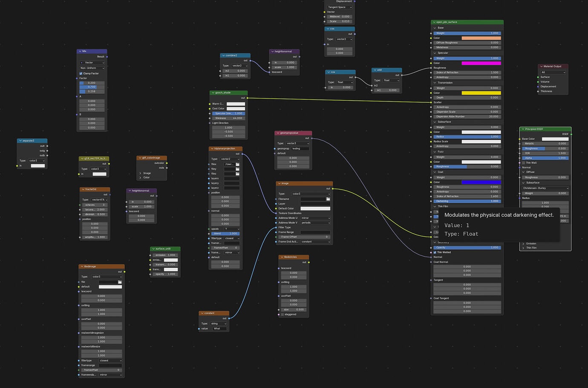Click the size 0.500 field in tiledcircles
This screenshot has height=388, width=588.
pos(293,310)
